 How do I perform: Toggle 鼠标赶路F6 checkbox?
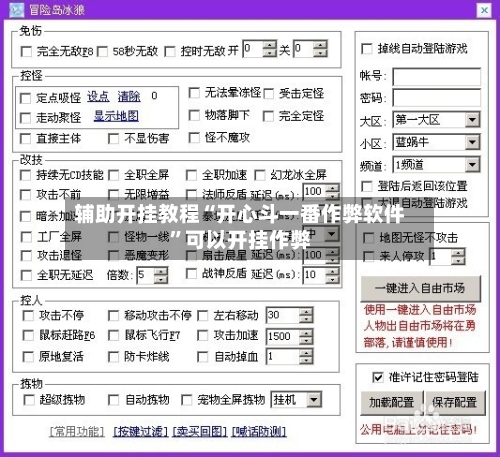click(28, 335)
